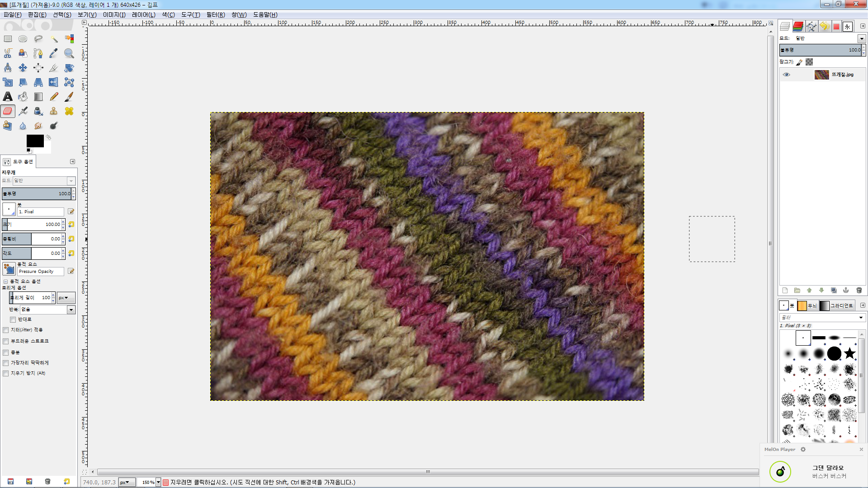Select the Scale tool

8,82
